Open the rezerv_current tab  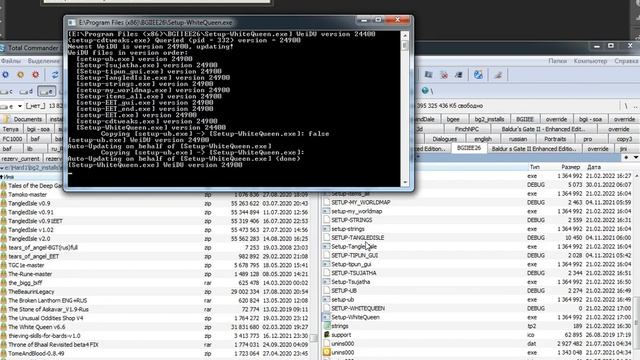20,159
